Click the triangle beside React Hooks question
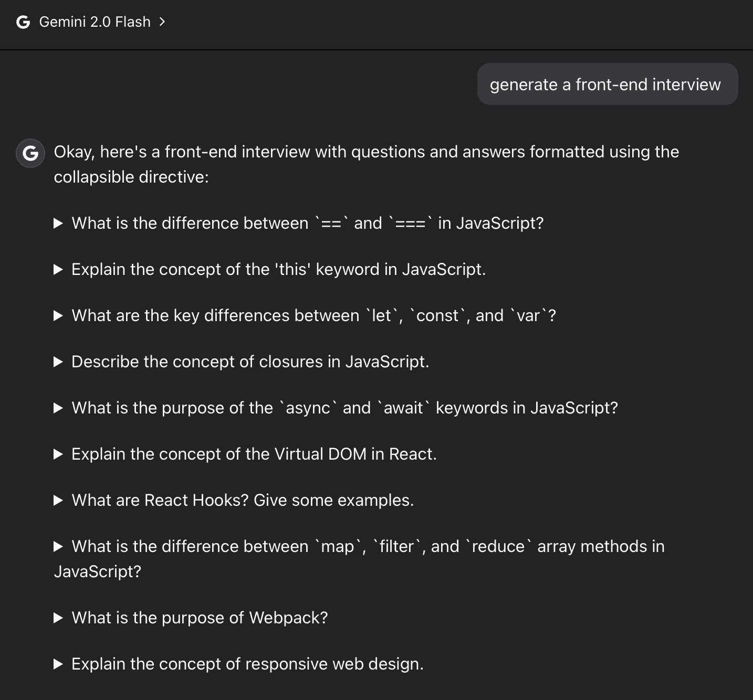 tap(59, 500)
